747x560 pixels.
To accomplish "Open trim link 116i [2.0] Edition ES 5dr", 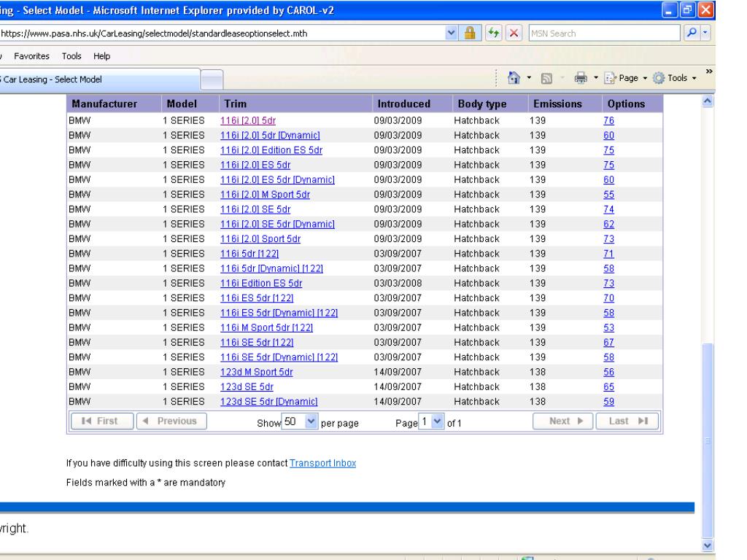I will pos(271,150).
